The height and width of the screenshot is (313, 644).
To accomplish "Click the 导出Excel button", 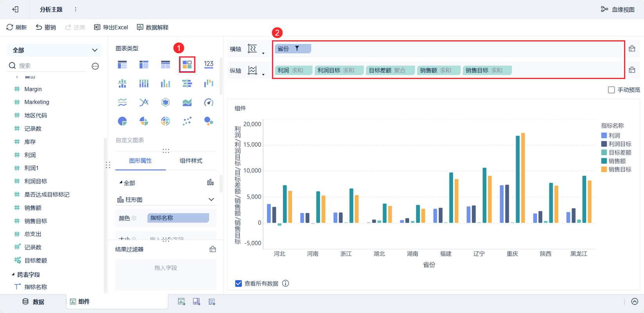I will 111,27.
